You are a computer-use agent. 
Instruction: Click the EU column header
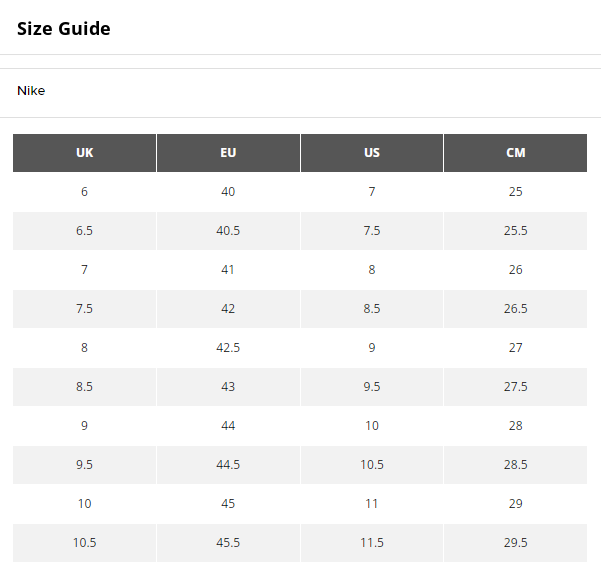pos(228,153)
